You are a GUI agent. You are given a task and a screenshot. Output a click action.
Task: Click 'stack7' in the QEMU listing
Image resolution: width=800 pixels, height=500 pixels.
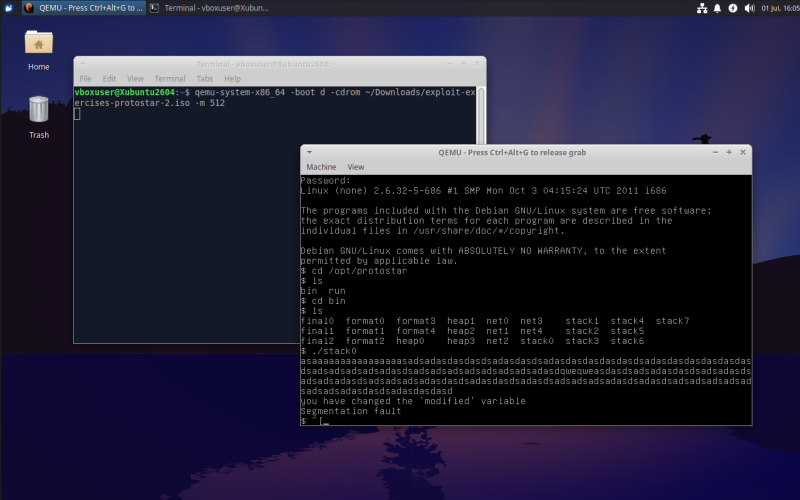click(672, 321)
